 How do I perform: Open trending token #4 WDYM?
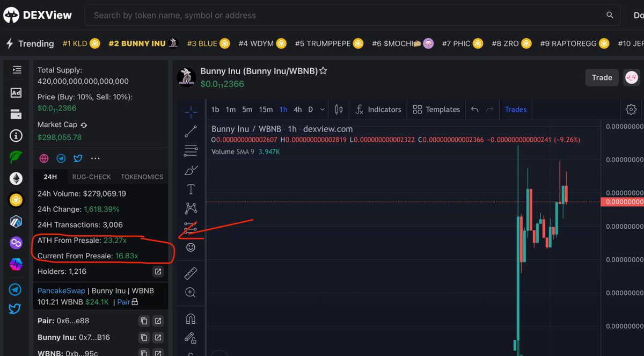(262, 43)
